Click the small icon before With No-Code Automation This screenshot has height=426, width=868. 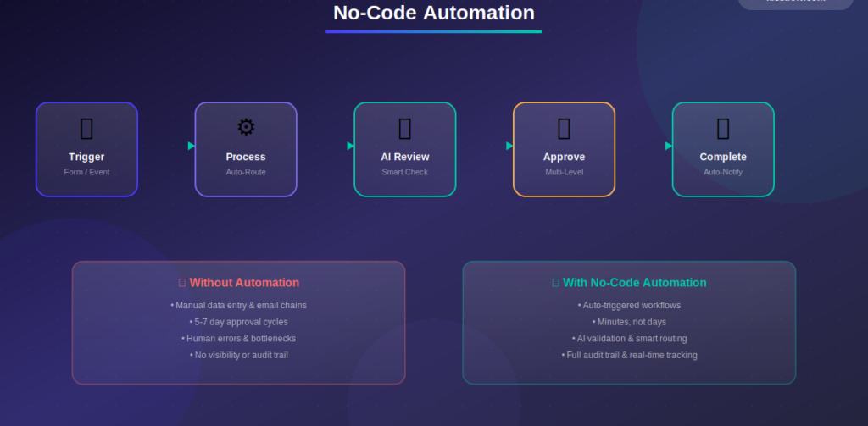click(555, 283)
